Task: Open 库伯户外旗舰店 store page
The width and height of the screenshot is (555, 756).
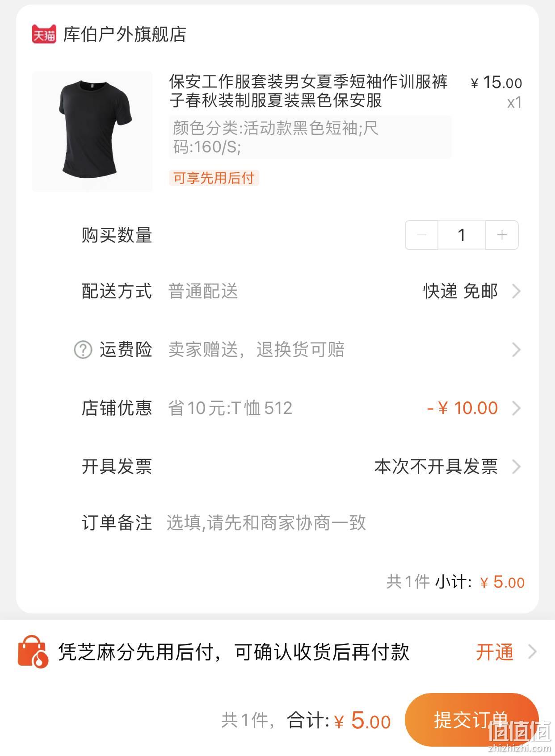Action: coord(125,34)
